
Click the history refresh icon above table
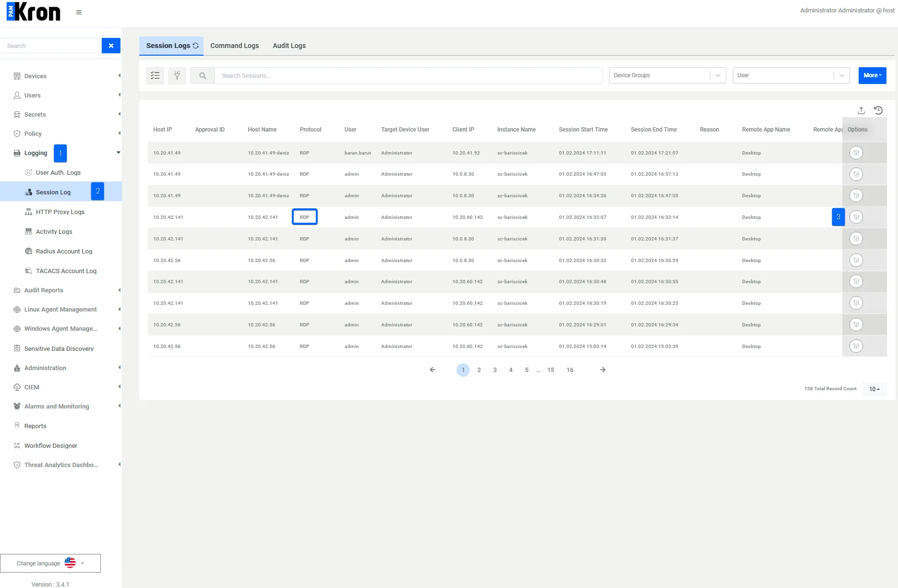pyautogui.click(x=878, y=110)
